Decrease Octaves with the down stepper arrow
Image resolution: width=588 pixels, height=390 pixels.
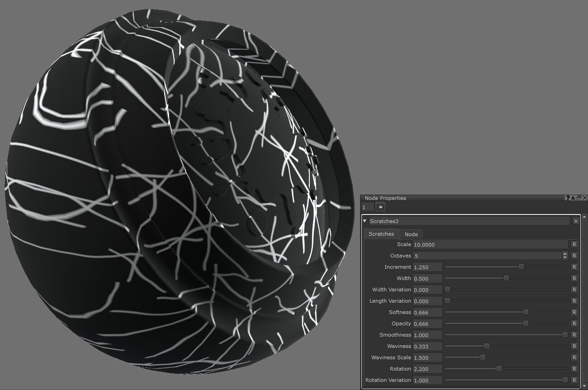(564, 258)
